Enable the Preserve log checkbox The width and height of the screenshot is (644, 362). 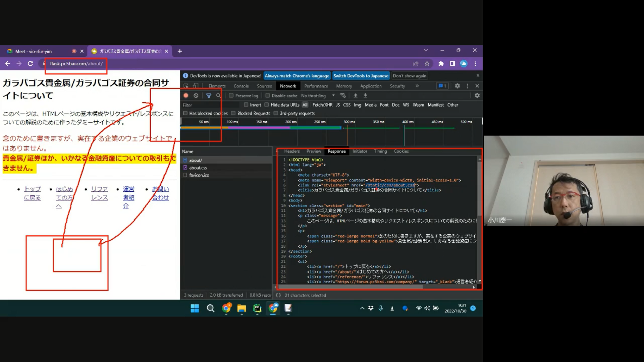point(231,96)
